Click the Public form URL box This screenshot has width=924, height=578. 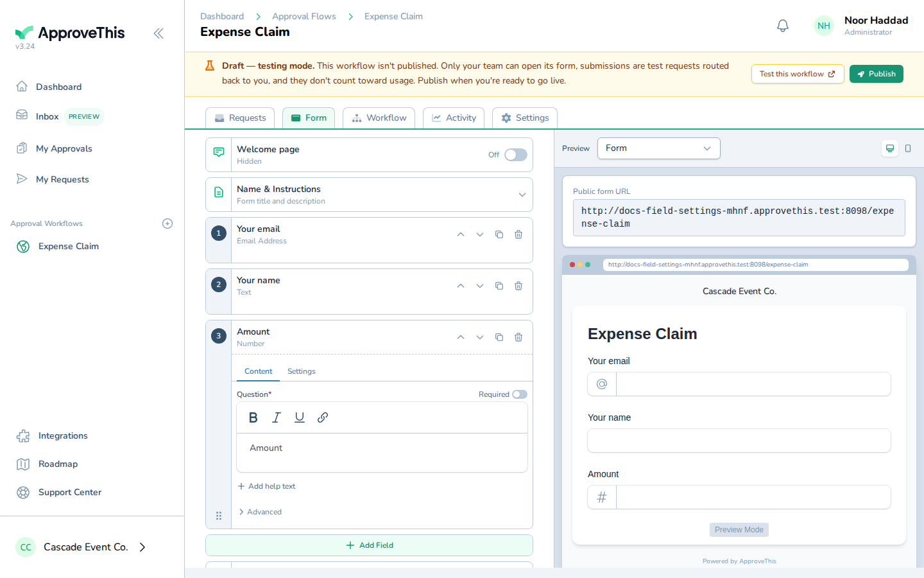(739, 218)
